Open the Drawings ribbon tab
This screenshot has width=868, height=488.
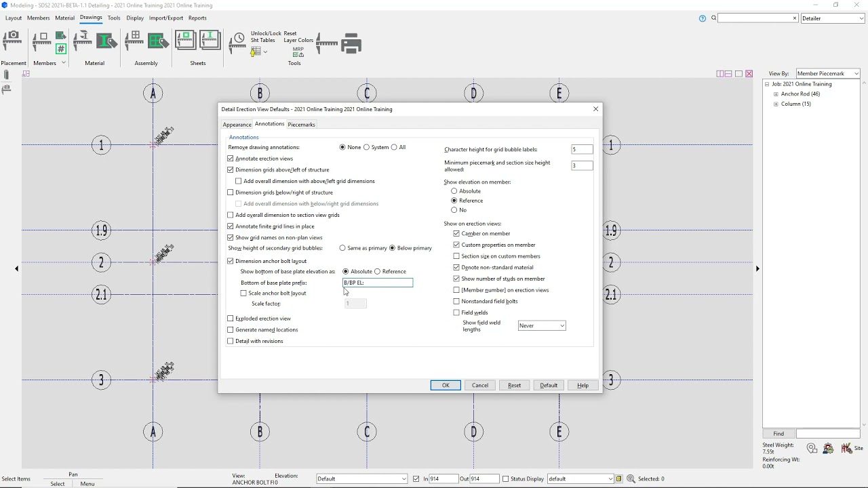(x=91, y=18)
